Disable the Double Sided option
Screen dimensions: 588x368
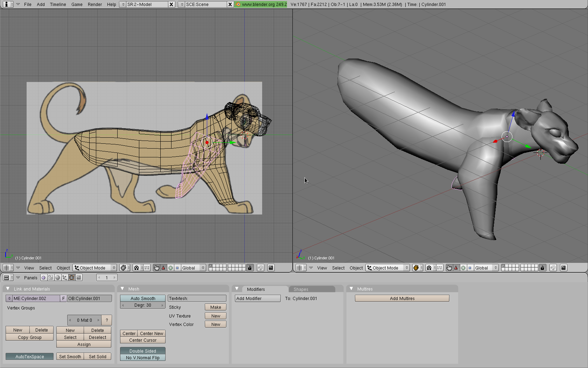click(x=143, y=351)
